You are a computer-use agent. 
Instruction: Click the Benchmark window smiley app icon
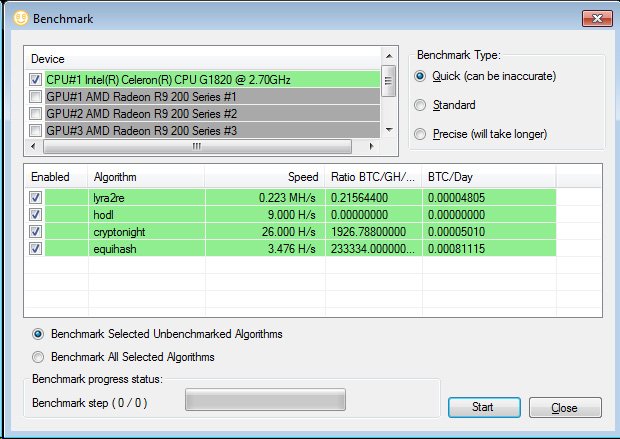[21, 18]
